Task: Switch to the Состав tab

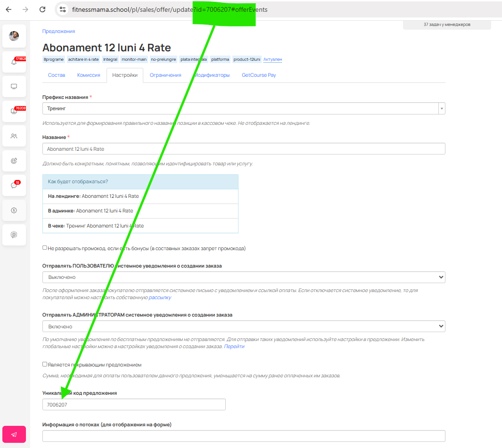Action: tap(57, 75)
